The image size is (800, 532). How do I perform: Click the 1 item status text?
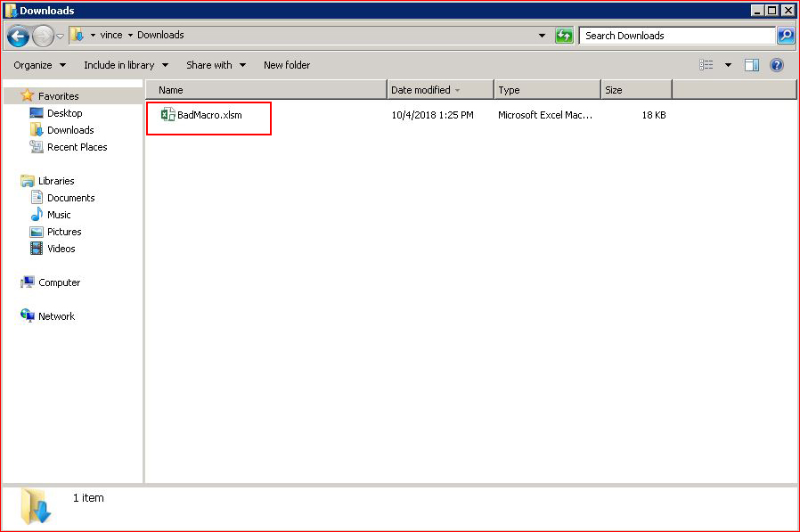point(88,498)
